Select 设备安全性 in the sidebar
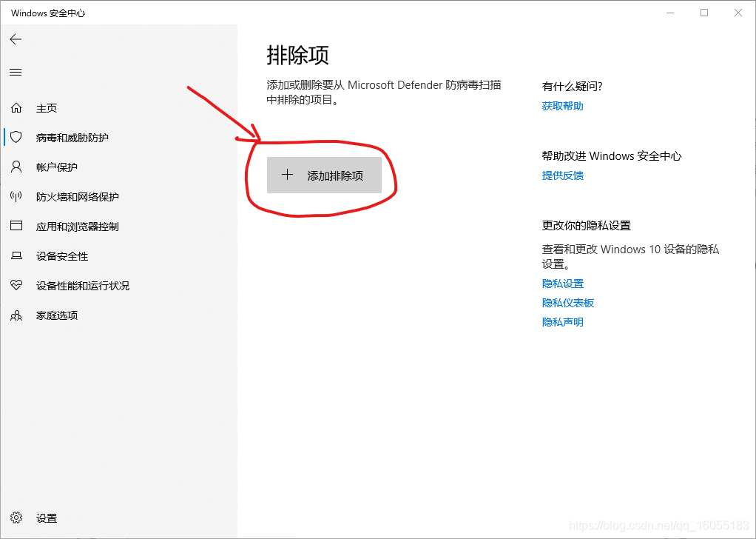The width and height of the screenshot is (756, 539). click(x=118, y=255)
